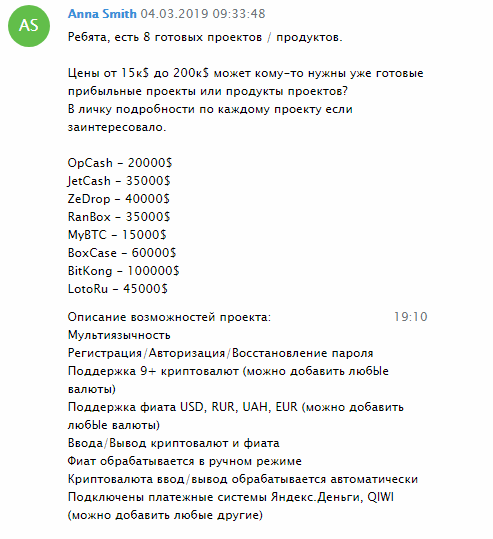Viewport: 493px width, 539px height.
Task: Select the ZeDrop – 40000$ line
Action: coord(119,199)
